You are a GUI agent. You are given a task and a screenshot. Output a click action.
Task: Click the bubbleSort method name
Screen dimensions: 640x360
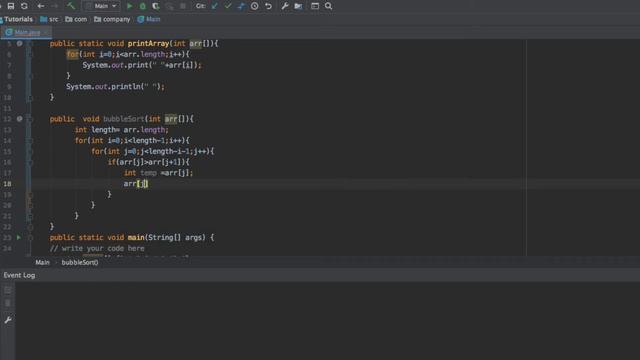124,119
